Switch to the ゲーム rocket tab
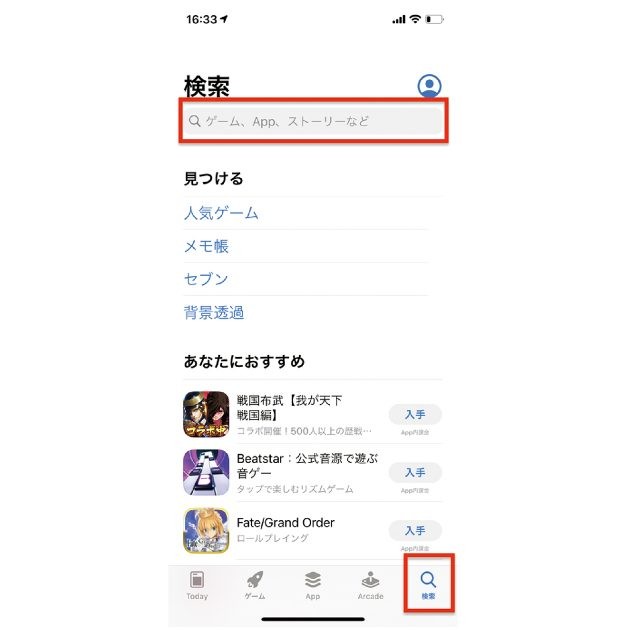 [255, 585]
